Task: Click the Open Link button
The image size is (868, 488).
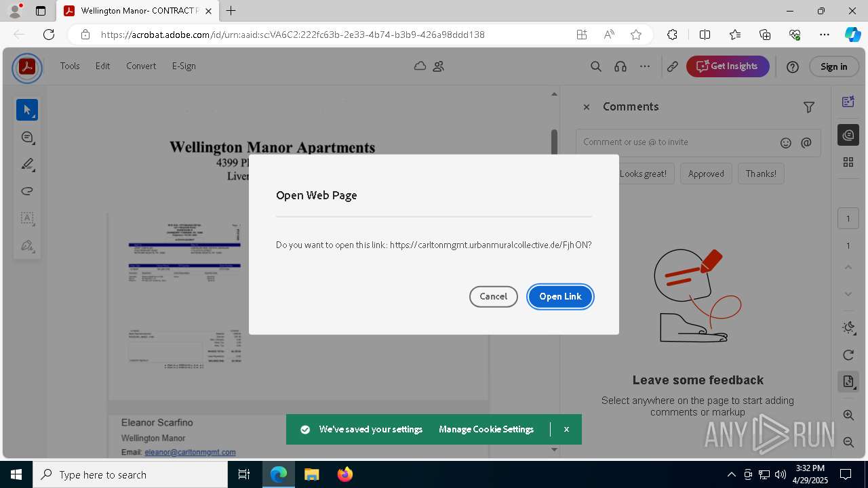Action: point(560,296)
